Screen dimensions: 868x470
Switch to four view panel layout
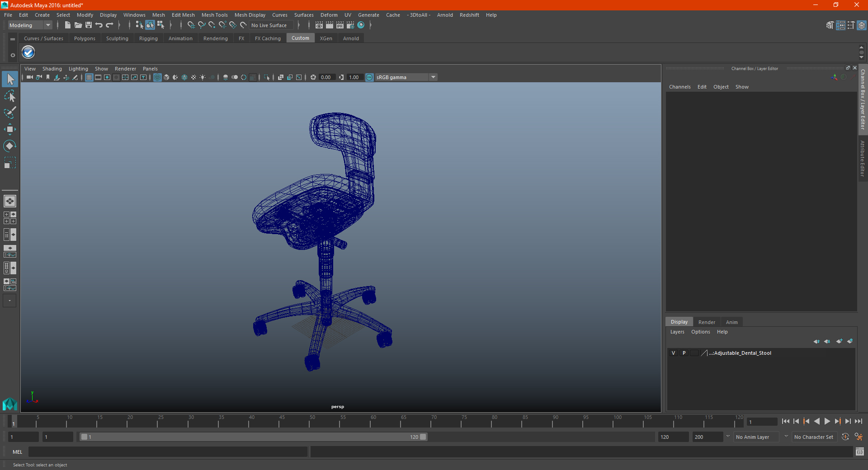tap(10, 218)
